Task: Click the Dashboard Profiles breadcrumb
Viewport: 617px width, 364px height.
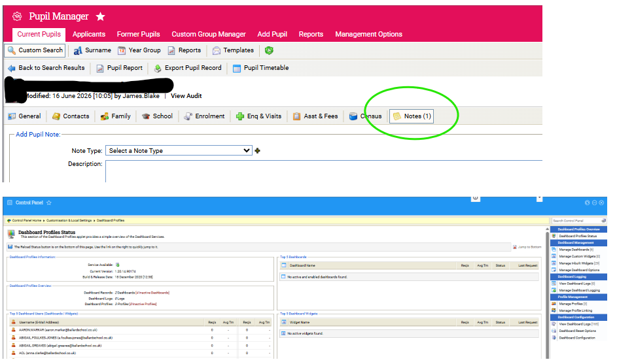Action: (x=111, y=220)
